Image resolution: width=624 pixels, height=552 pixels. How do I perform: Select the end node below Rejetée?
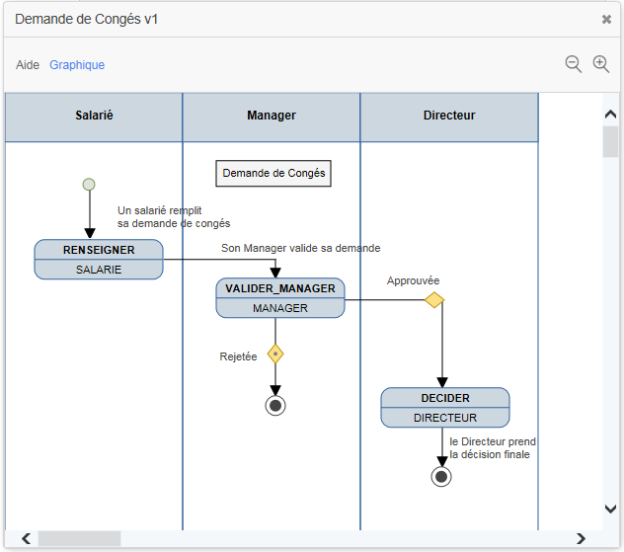click(275, 404)
